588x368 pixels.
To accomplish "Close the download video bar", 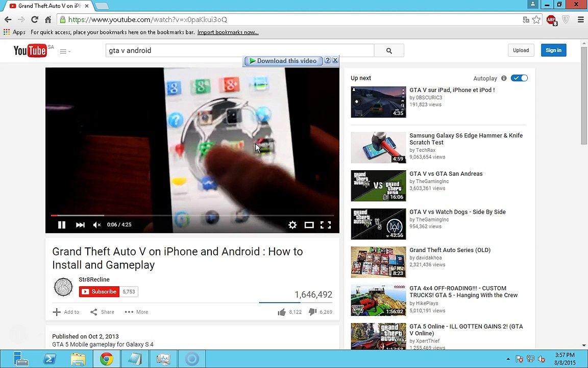I will click(335, 60).
